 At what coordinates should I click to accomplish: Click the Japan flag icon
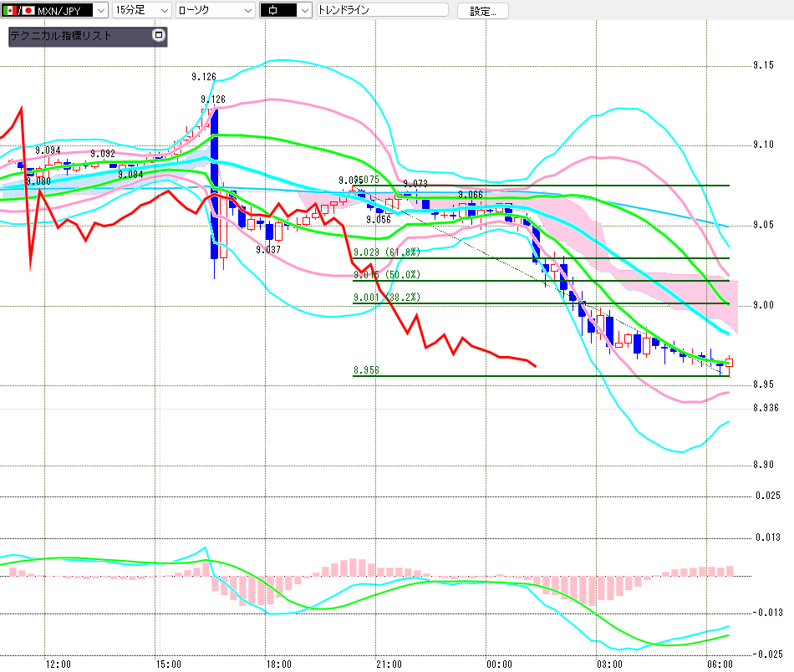tap(28, 10)
